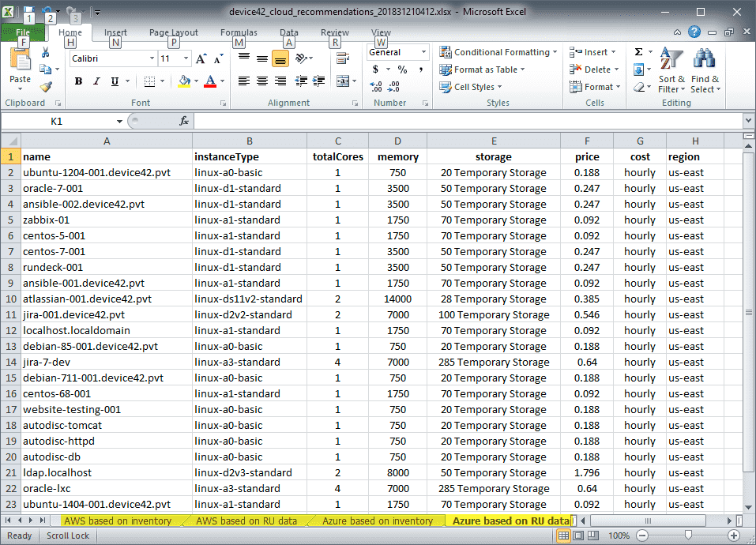This screenshot has width=756, height=545.
Task: Click the zoom slider handle
Action: coord(688,535)
